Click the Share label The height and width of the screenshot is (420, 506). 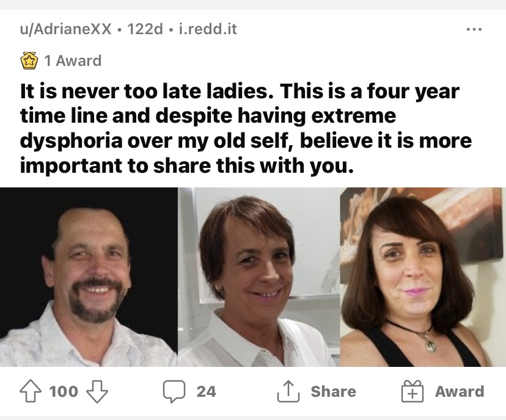pyautogui.click(x=333, y=391)
